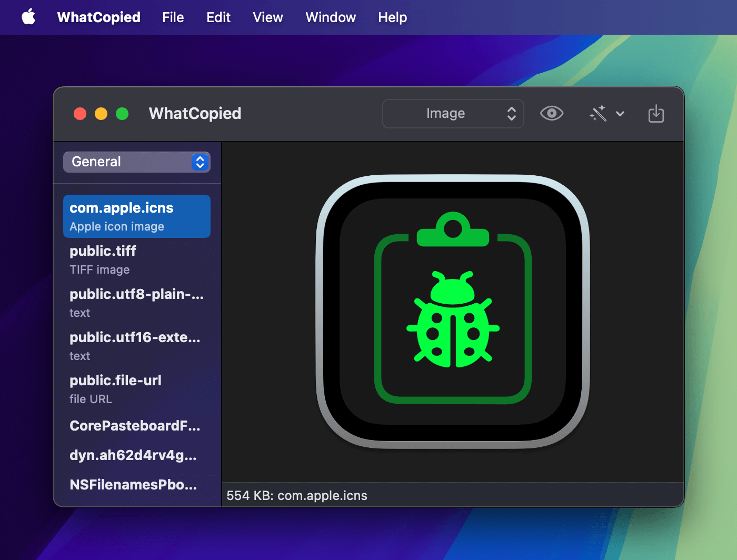The width and height of the screenshot is (737, 560).
Task: Select the public.tiff TIFF image row
Action: pyautogui.click(x=137, y=259)
